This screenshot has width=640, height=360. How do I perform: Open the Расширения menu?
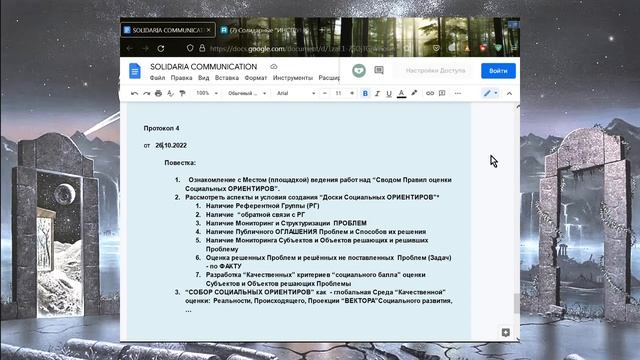coord(329,78)
